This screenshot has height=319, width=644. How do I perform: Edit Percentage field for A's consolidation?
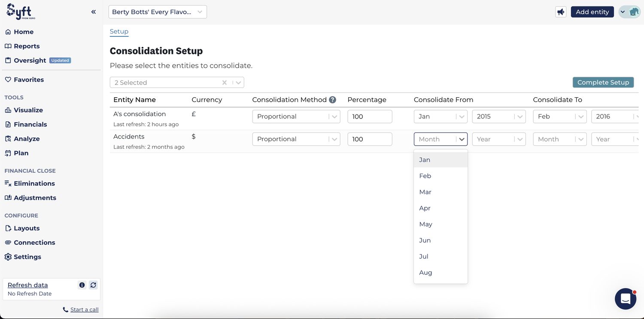pos(370,117)
